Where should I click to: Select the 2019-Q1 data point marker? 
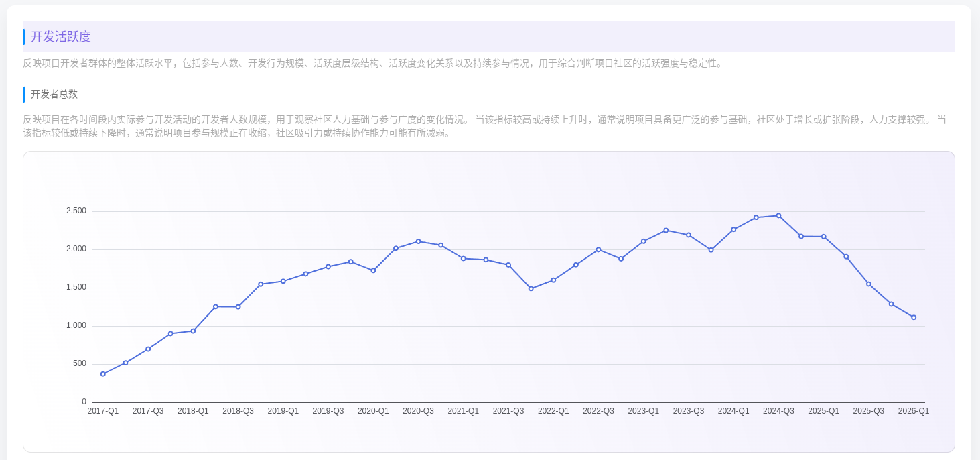coord(283,281)
